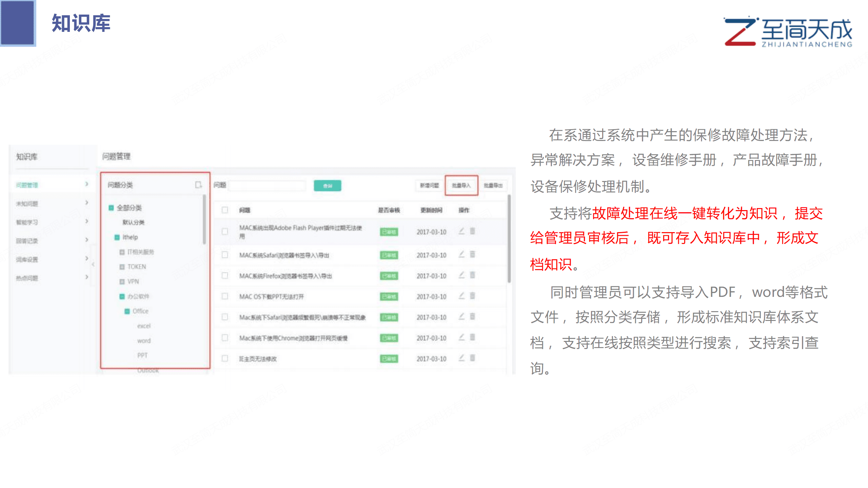Open the 未知问题 sidebar menu item
868x488 pixels.
27,204
